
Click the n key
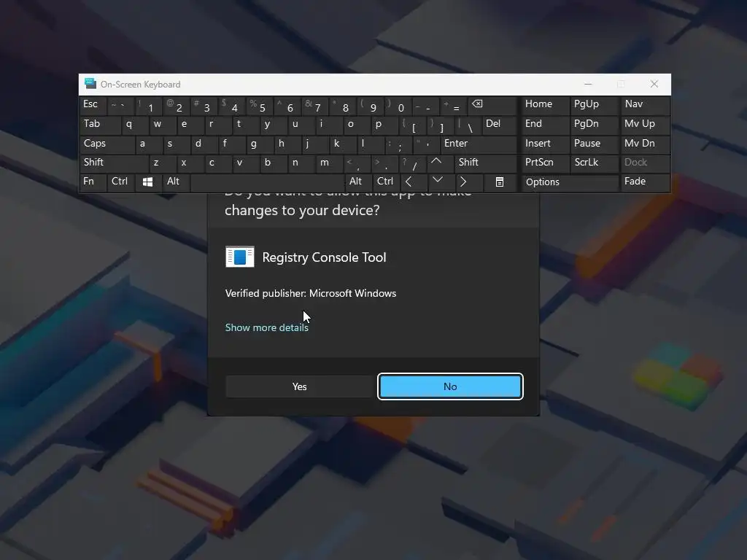coord(301,163)
